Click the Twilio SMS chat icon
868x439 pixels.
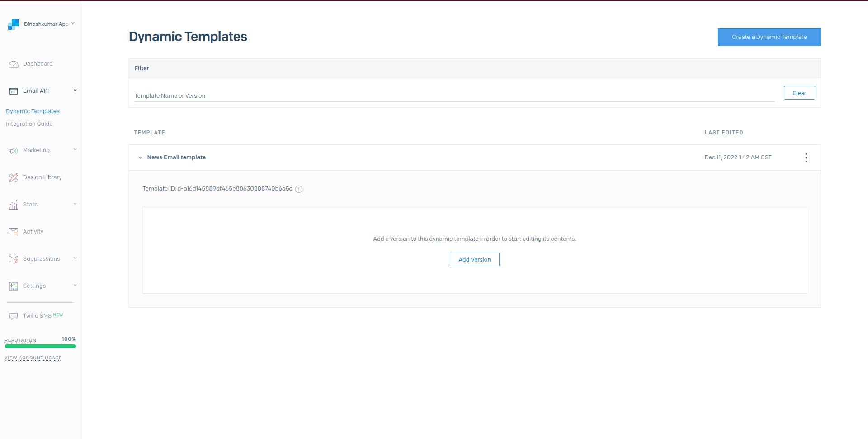(x=14, y=316)
